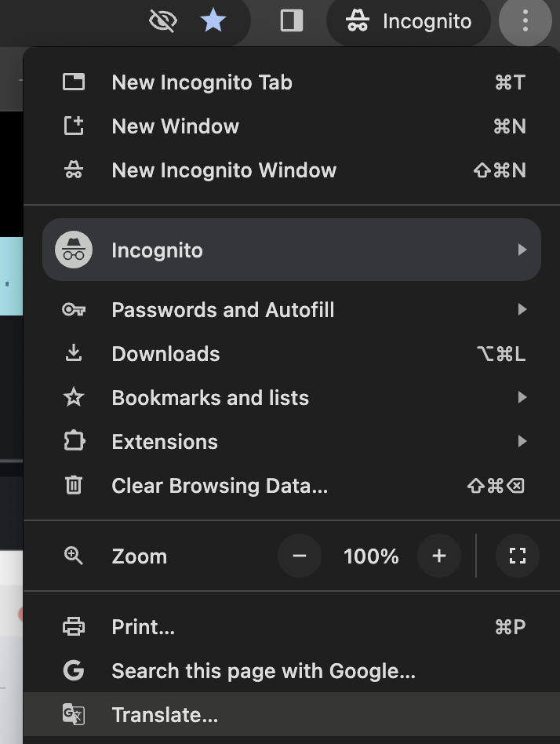Viewport: 560px width, 744px height.
Task: Open a New Incognito Window
Action: 224,170
